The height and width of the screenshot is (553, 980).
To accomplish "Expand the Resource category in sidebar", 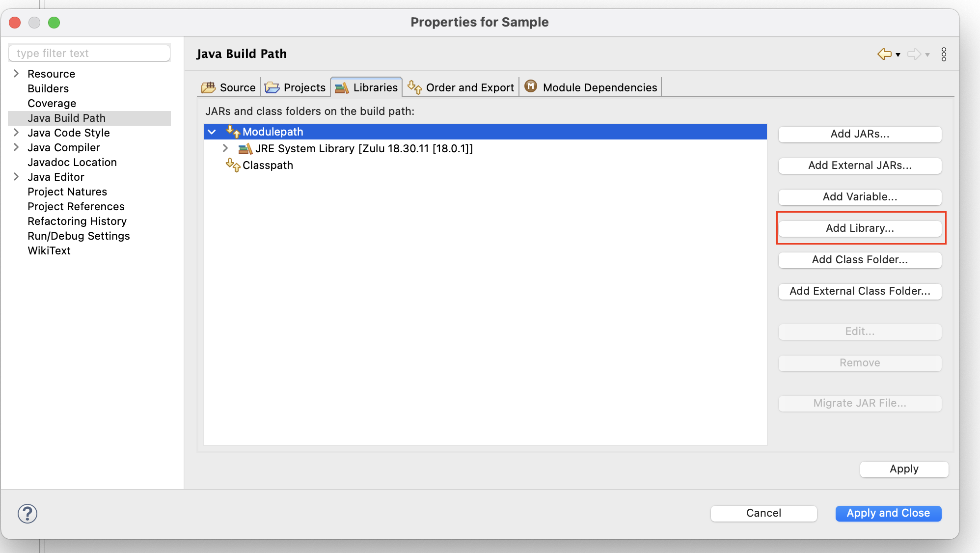I will tap(16, 74).
